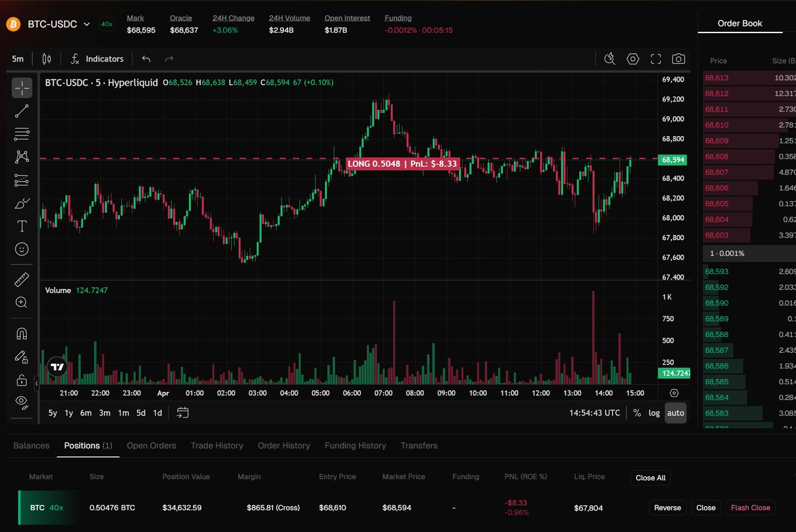This screenshot has height=532, width=796.
Task: Switch to the Transfers tab
Action: (419, 446)
